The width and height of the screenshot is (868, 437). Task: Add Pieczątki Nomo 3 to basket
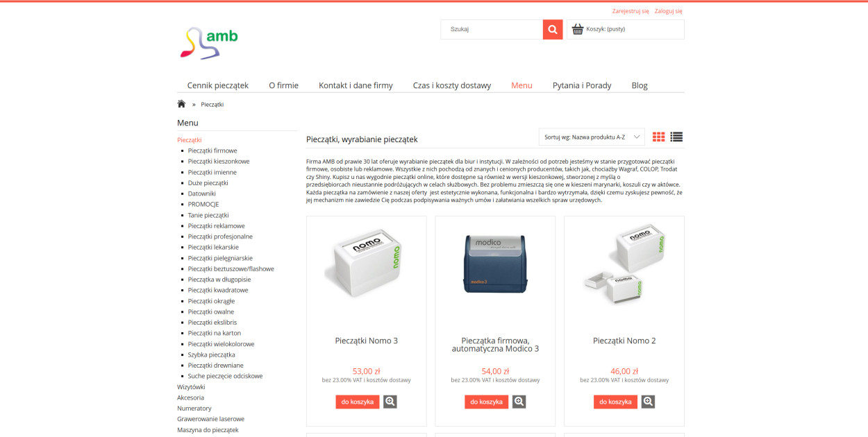click(358, 402)
